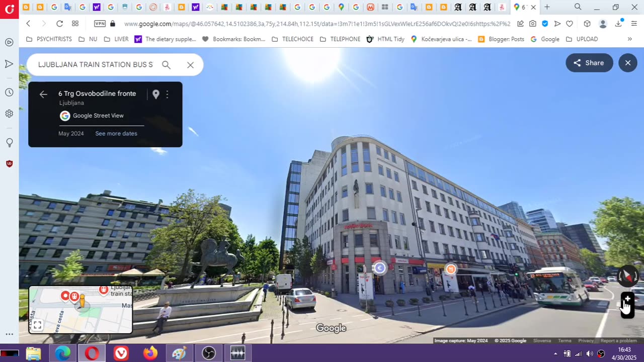This screenshot has width=644, height=362.
Task: Open the Opera sidebar player icon
Action: point(9,42)
